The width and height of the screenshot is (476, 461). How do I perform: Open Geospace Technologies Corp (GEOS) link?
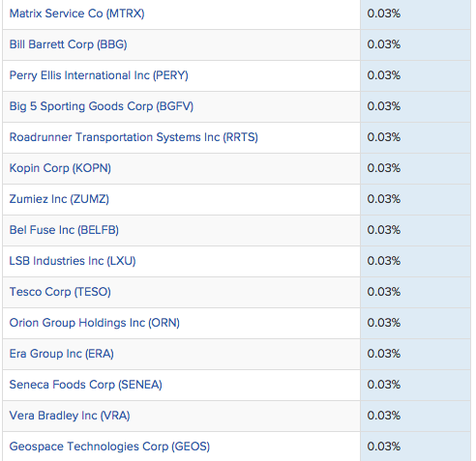click(x=109, y=447)
